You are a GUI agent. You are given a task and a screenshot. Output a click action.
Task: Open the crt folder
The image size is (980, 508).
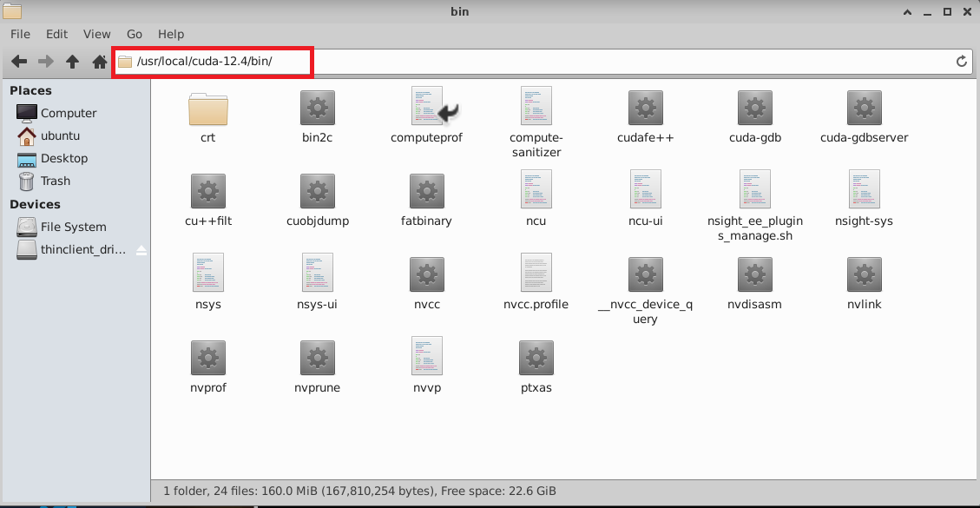click(208, 109)
